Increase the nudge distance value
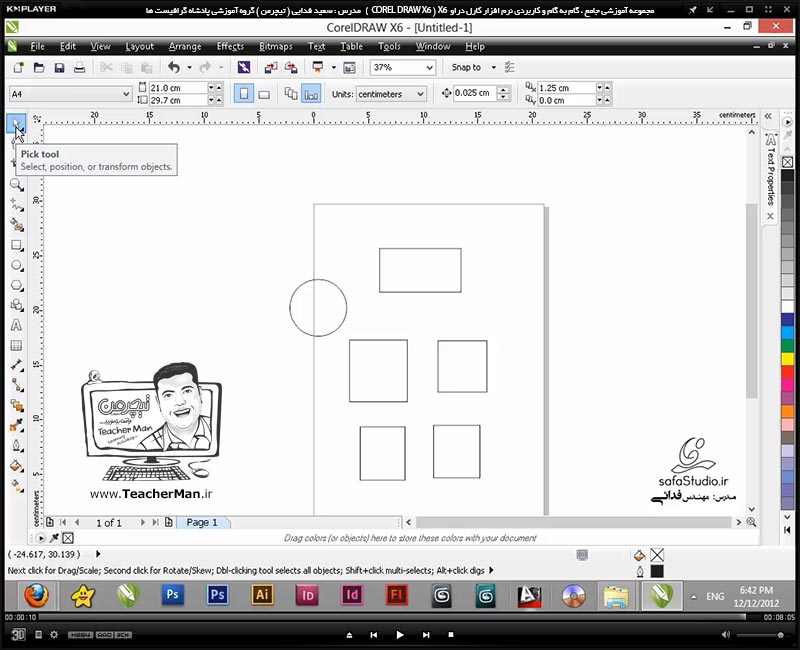Viewport: 800px width, 650px height. coord(504,90)
